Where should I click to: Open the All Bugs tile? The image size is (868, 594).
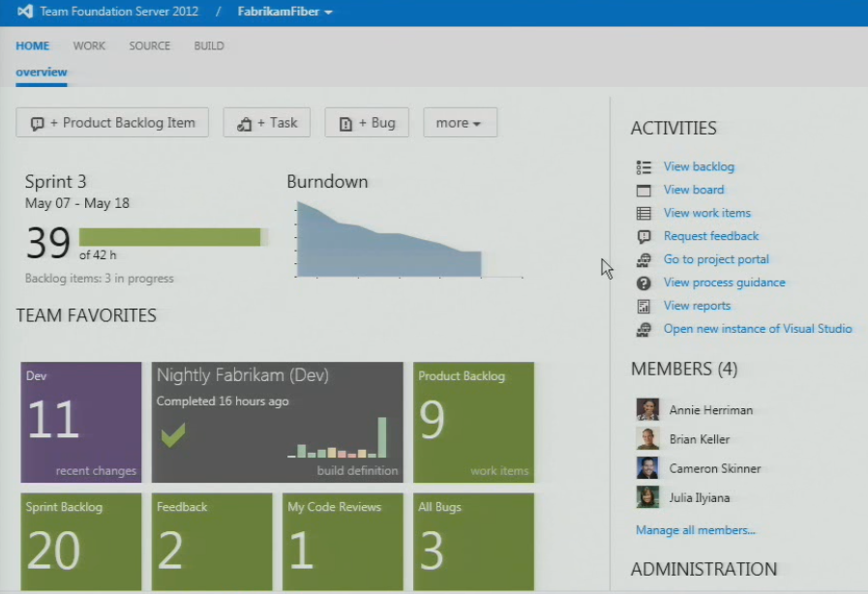473,542
